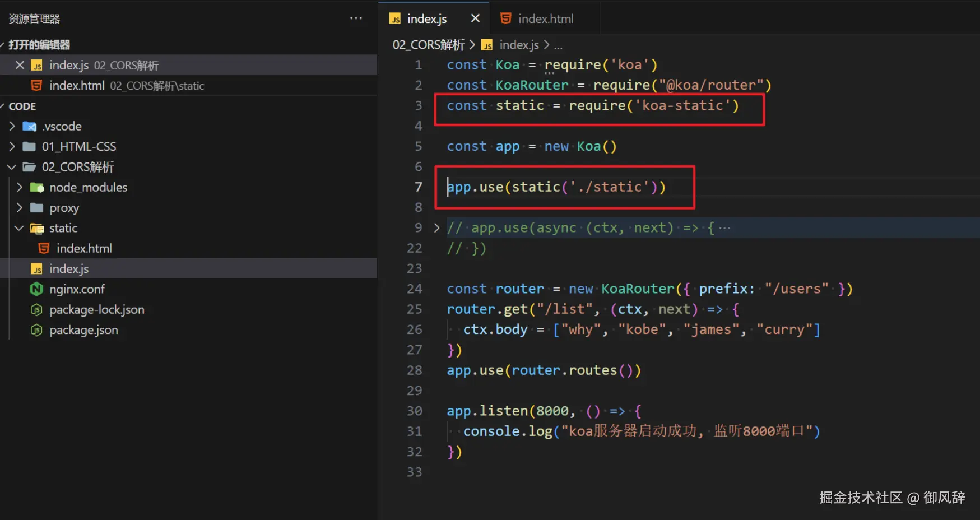The width and height of the screenshot is (980, 520).
Task: Click the JS icon of index.js in the file tree
Action: 36,269
